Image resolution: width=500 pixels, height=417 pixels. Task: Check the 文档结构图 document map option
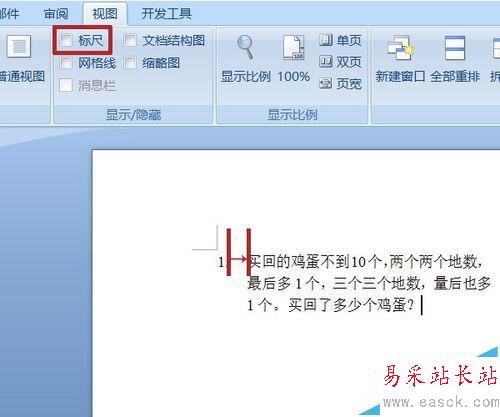(x=130, y=41)
